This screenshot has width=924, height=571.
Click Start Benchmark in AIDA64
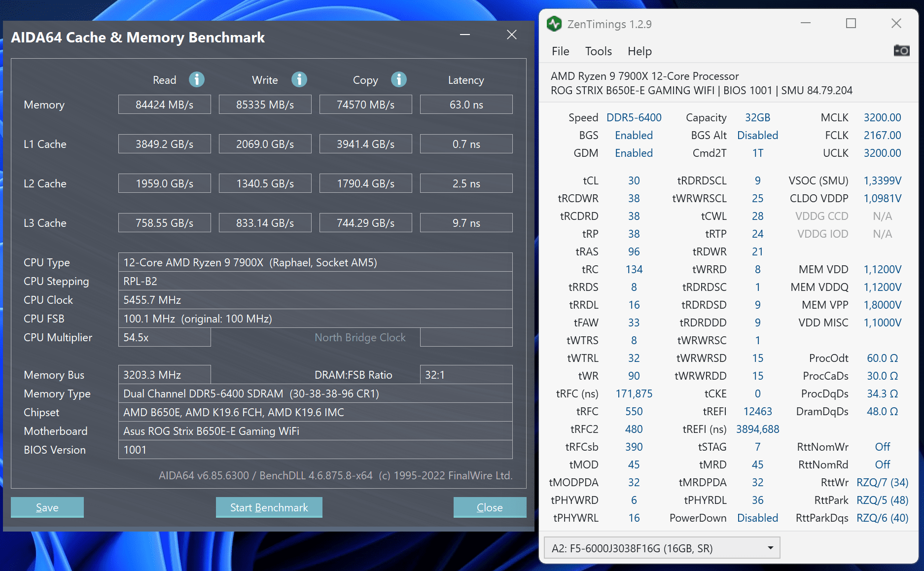[269, 507]
